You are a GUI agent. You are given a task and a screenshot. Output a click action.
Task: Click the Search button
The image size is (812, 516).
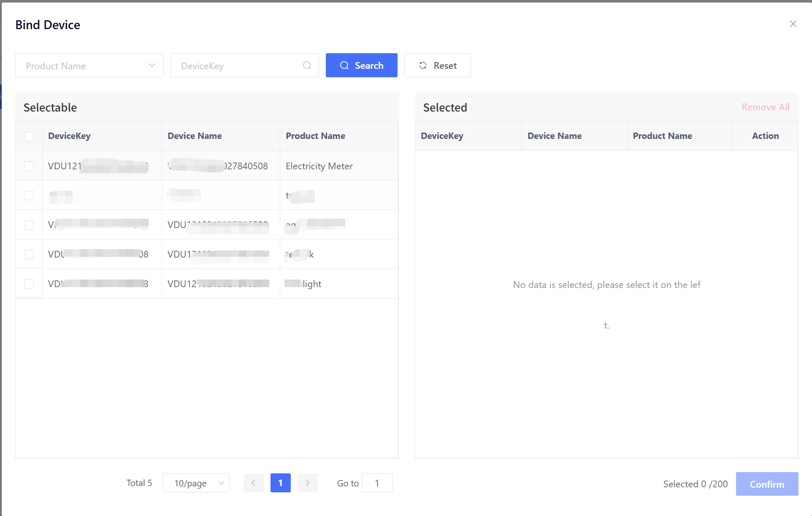click(361, 65)
